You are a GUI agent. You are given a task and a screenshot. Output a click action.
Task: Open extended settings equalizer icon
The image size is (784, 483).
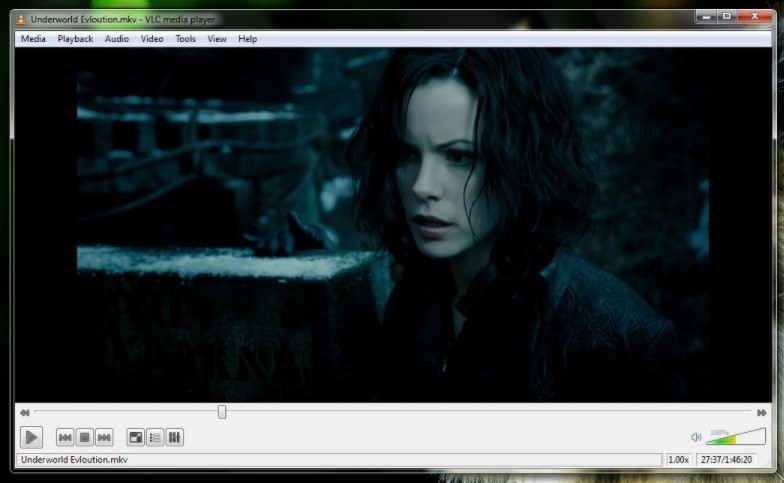174,438
